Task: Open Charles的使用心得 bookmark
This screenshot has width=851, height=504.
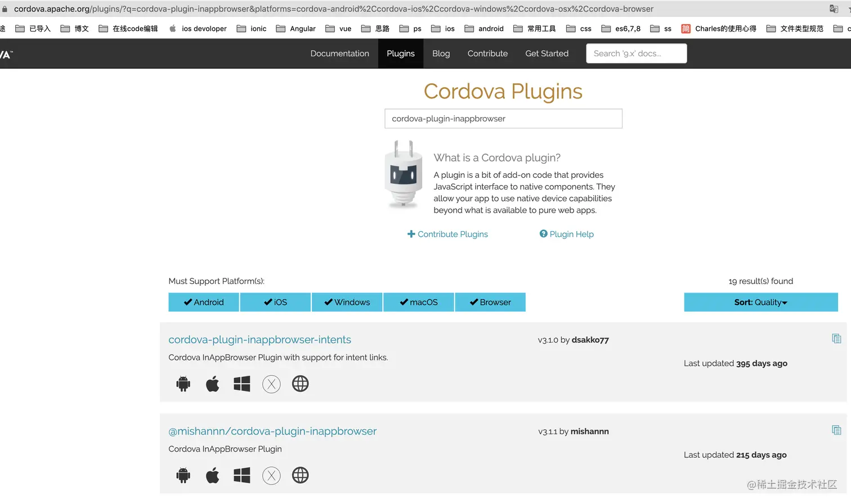Action: coord(719,29)
